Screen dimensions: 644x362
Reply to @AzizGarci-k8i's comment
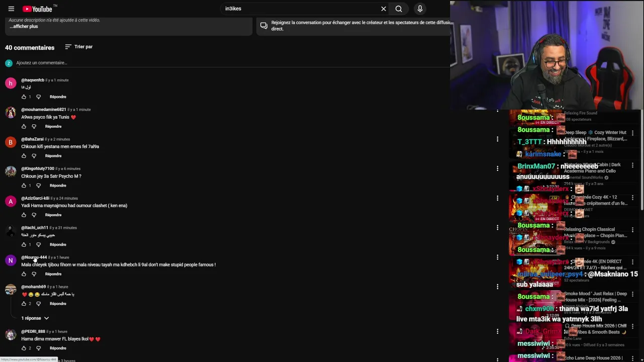(x=53, y=215)
